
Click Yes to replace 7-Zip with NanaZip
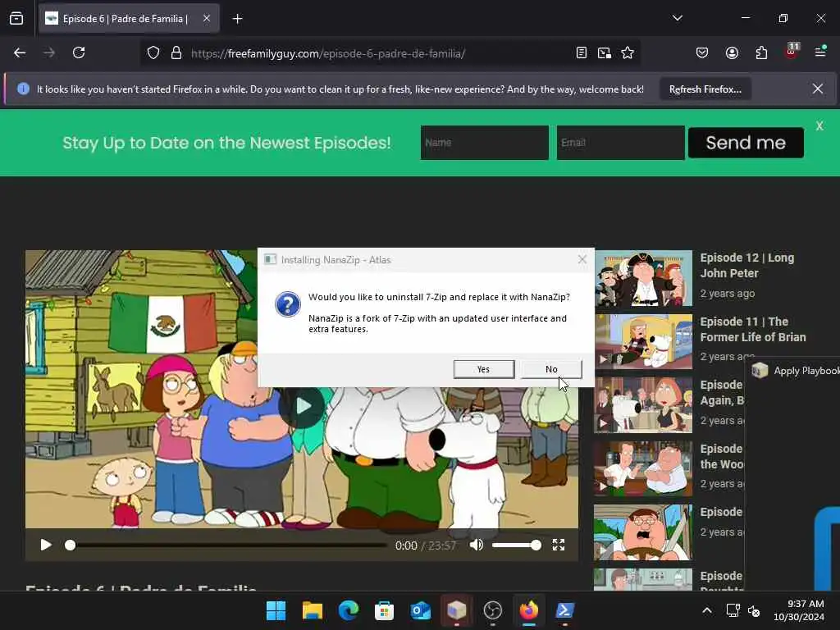tap(484, 369)
